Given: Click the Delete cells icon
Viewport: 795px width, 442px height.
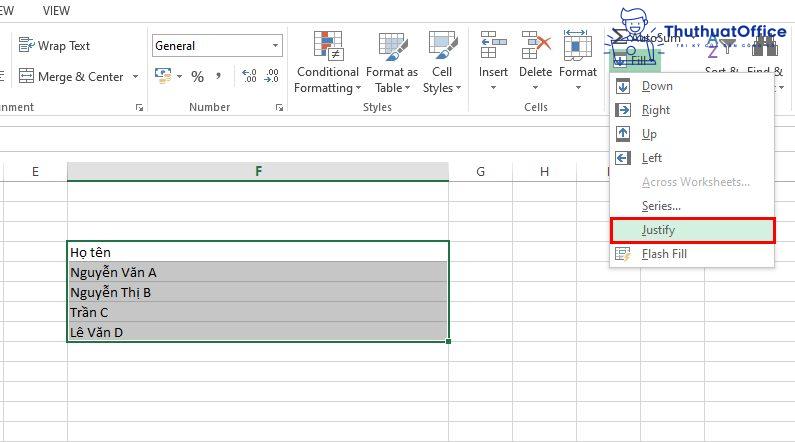Looking at the screenshot, I should point(535,45).
